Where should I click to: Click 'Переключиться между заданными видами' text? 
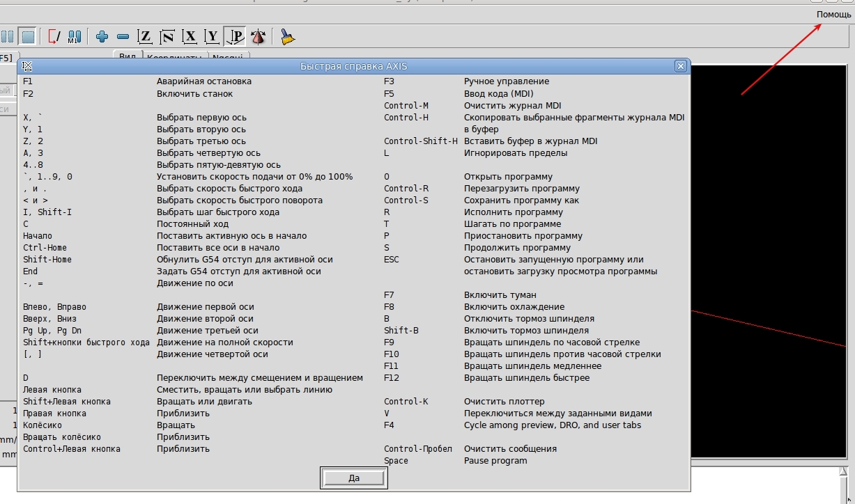(558, 414)
